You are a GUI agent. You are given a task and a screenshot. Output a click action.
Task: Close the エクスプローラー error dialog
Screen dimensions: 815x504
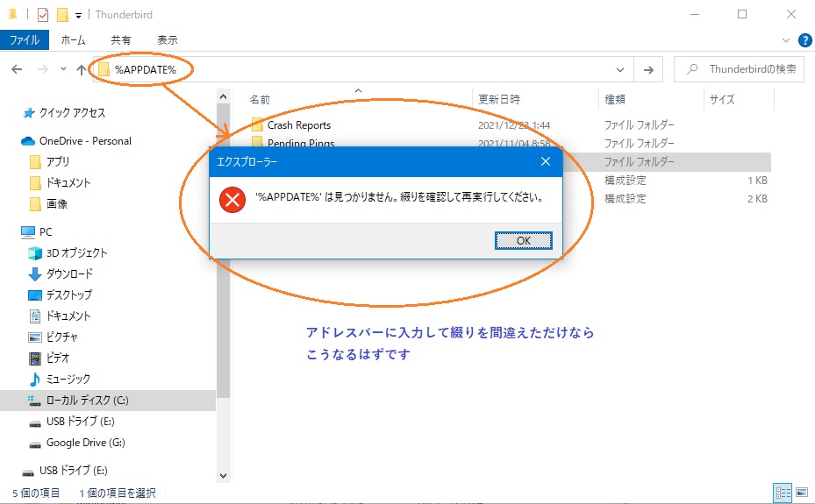(545, 161)
